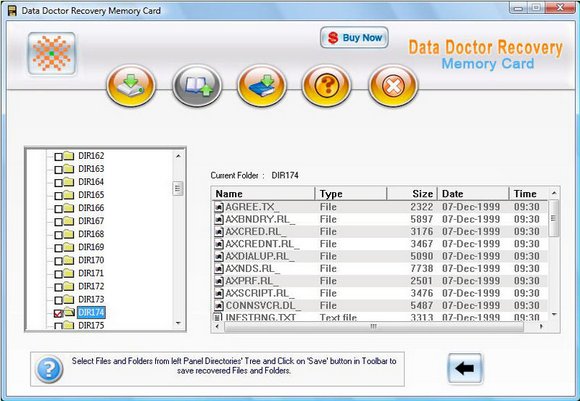
Task: Sort by the Size column header
Action: (x=412, y=194)
